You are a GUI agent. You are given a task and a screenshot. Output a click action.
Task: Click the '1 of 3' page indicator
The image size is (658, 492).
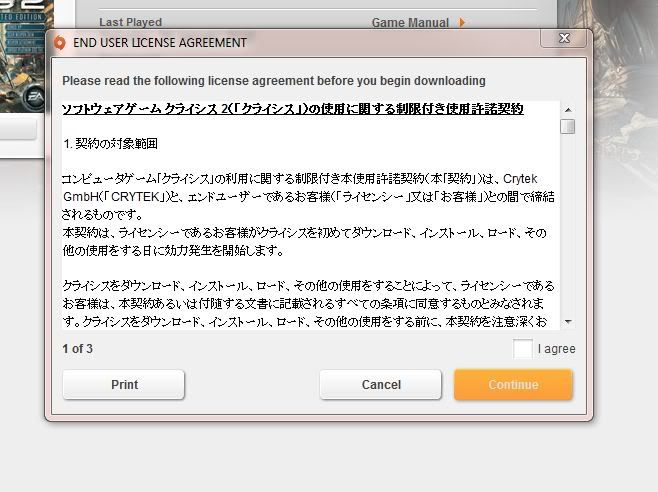(78, 348)
